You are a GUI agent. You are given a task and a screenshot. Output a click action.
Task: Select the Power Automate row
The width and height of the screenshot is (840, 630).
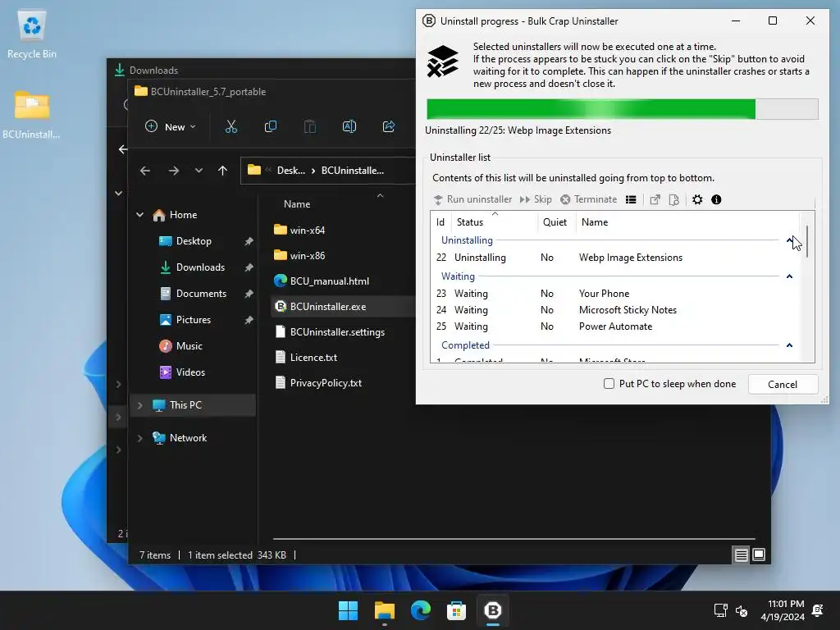click(x=615, y=326)
